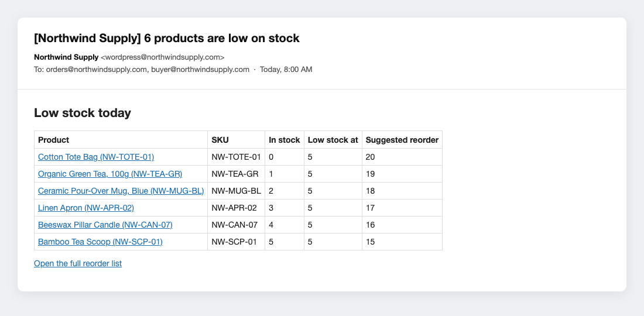
Task: Click suggested reorder value 17
Action: coord(370,208)
